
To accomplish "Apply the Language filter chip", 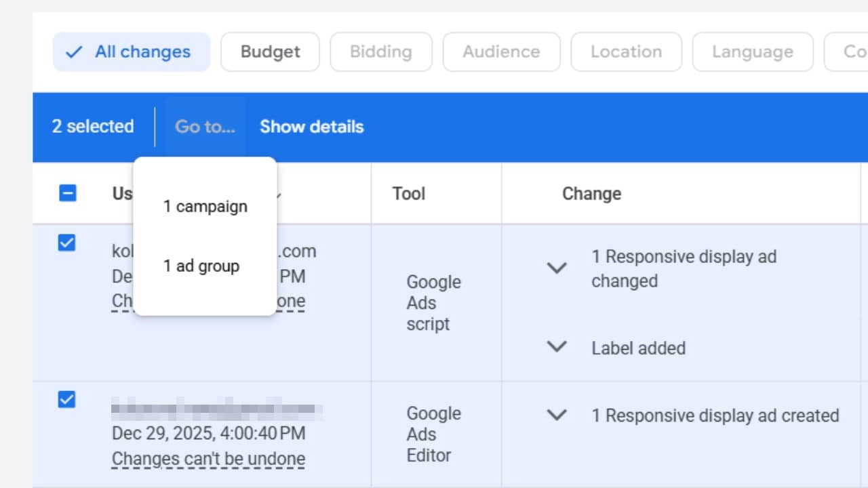I will point(753,51).
